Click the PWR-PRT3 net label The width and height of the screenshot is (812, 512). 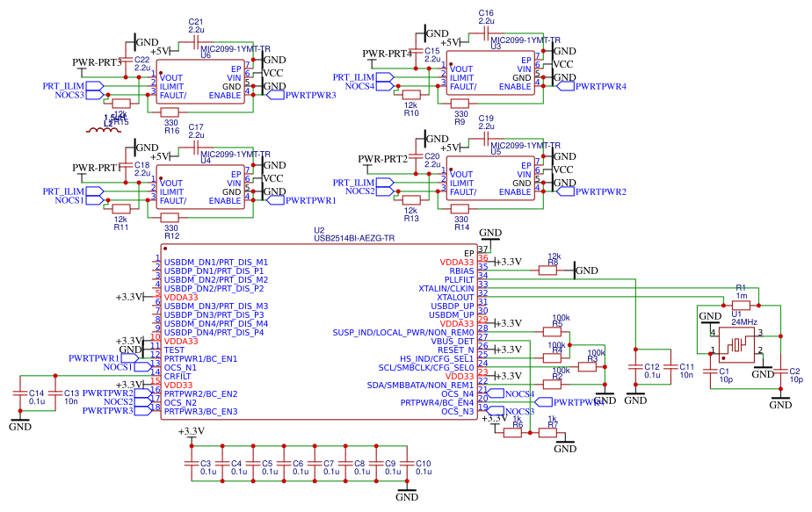97,62
